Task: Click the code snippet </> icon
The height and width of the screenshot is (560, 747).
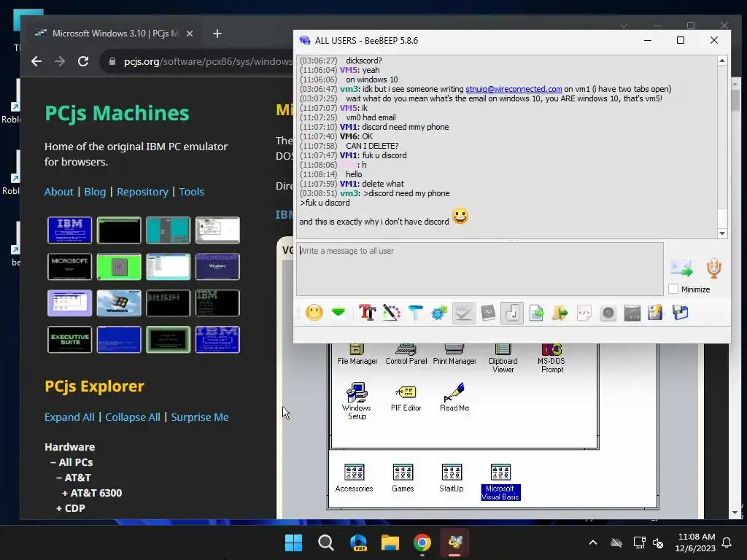Action: (584, 313)
